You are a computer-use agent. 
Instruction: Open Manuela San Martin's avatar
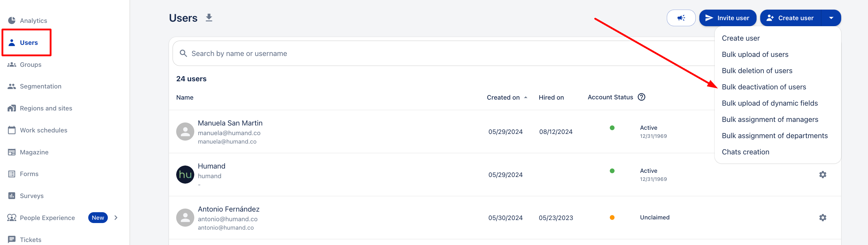(x=185, y=132)
